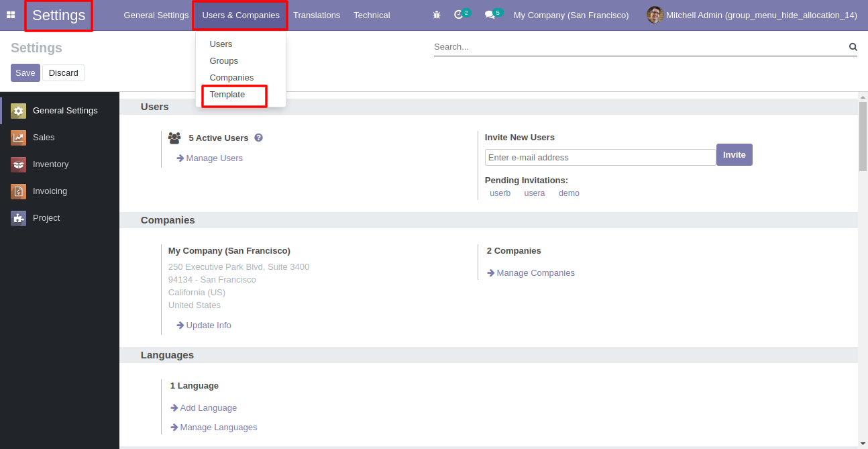This screenshot has height=449, width=868.
Task: Click the 250 Executive Park Blvd address line
Action: click(x=239, y=267)
